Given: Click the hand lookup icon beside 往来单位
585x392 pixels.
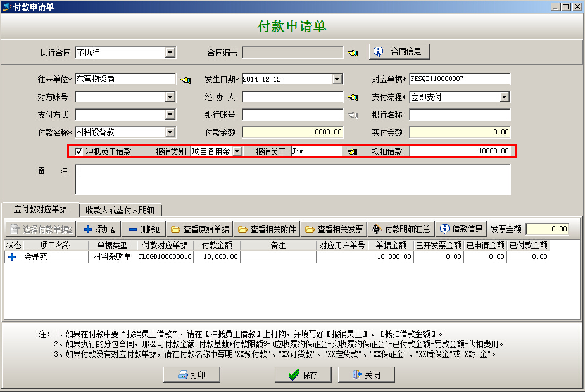Looking at the screenshot, I should point(185,80).
